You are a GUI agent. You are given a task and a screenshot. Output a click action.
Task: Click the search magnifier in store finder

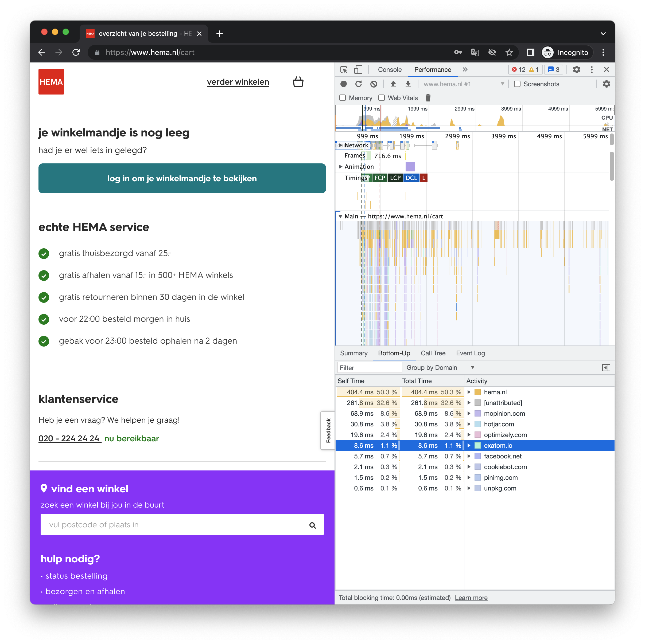click(x=313, y=525)
